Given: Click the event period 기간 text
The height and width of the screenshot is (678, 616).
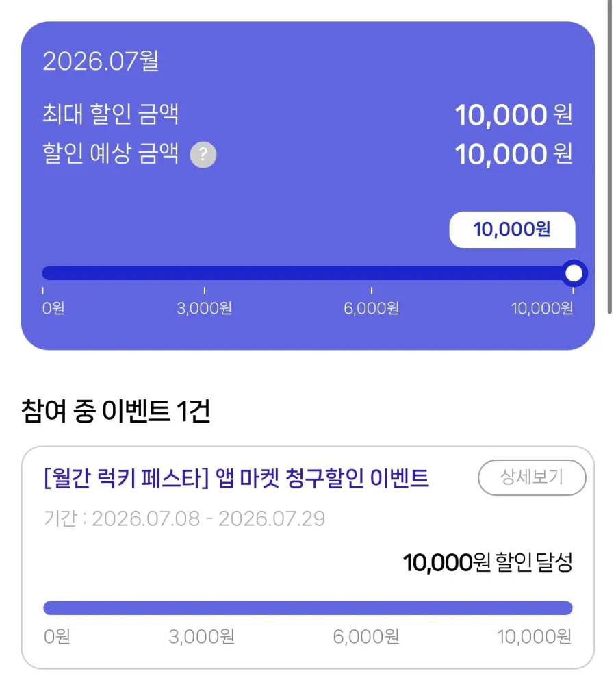Looking at the screenshot, I should pyautogui.click(x=185, y=518).
